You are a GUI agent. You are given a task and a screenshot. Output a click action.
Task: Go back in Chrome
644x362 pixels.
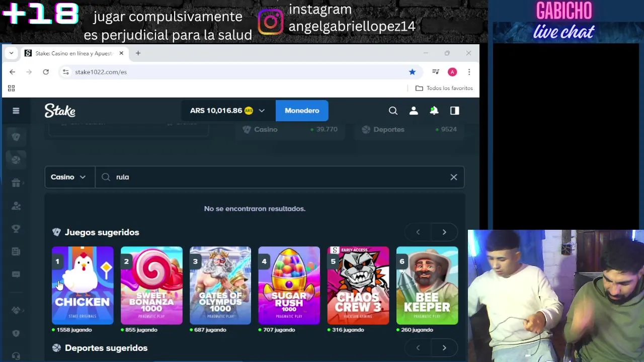pyautogui.click(x=12, y=72)
